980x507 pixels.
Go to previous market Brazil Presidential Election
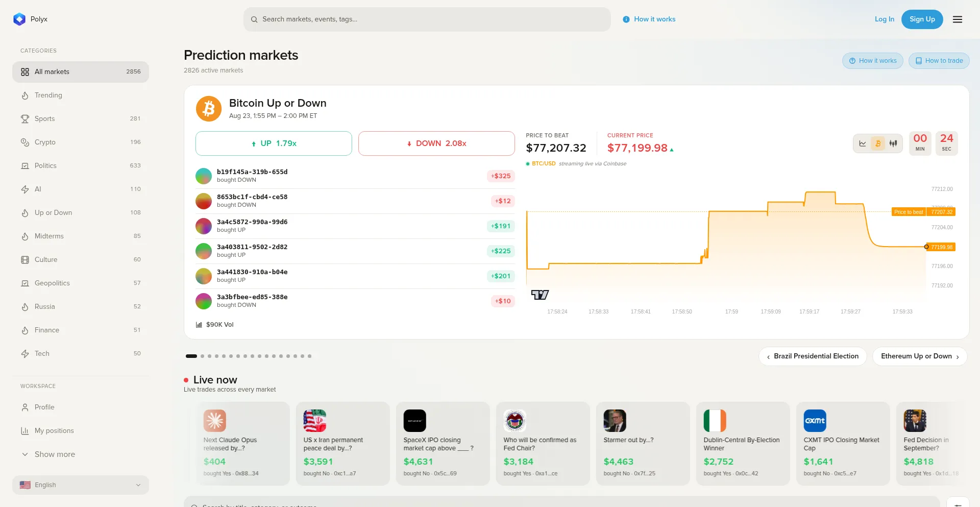813,356
